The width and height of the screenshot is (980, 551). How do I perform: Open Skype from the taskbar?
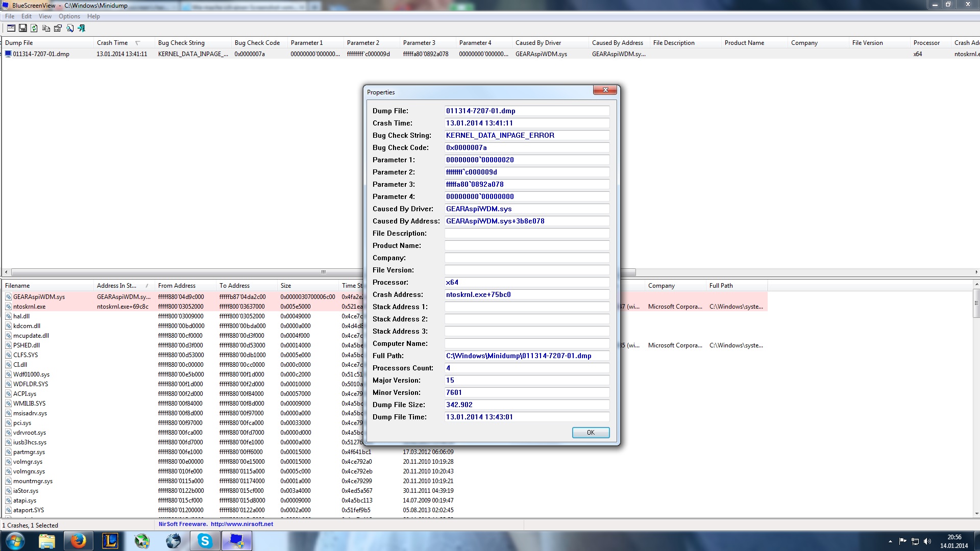pos(205,540)
